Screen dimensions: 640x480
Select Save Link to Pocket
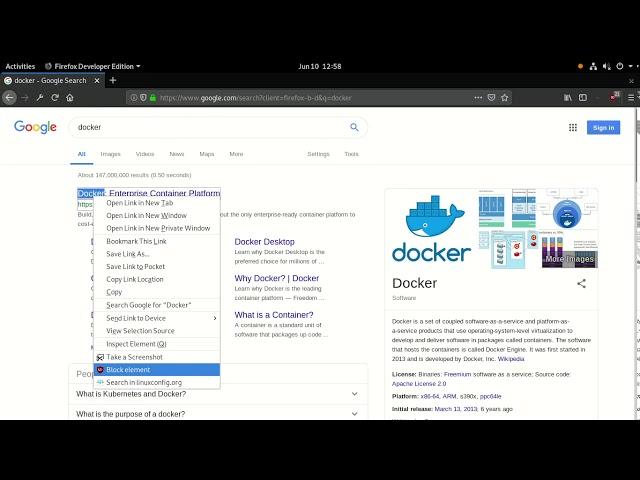tap(157, 267)
